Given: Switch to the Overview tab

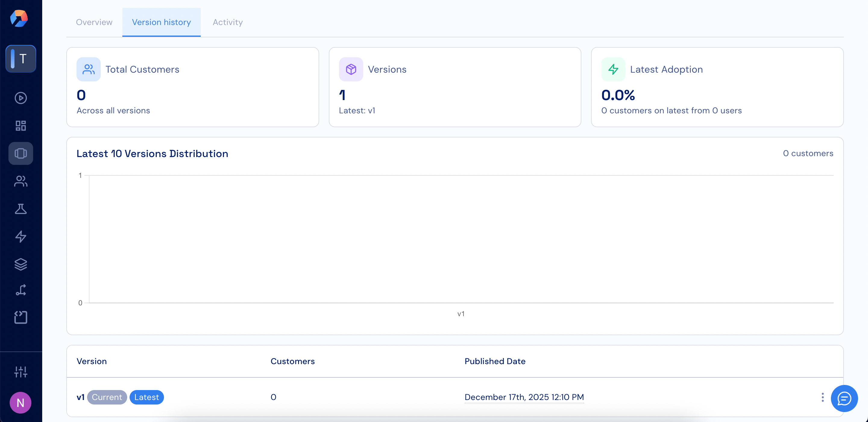Looking at the screenshot, I should [94, 22].
